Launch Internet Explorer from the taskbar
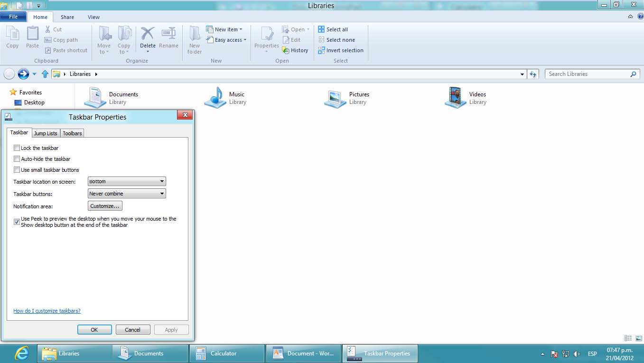644x363 pixels. click(21, 354)
